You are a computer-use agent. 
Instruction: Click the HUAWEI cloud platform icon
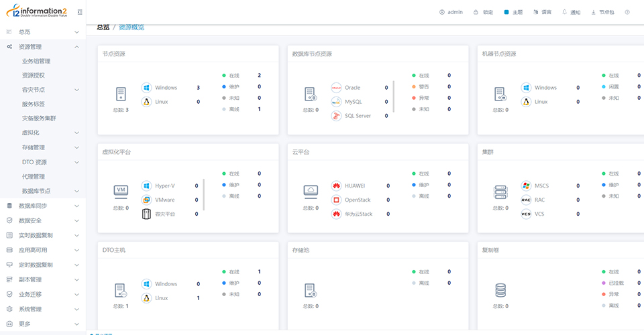point(336,186)
